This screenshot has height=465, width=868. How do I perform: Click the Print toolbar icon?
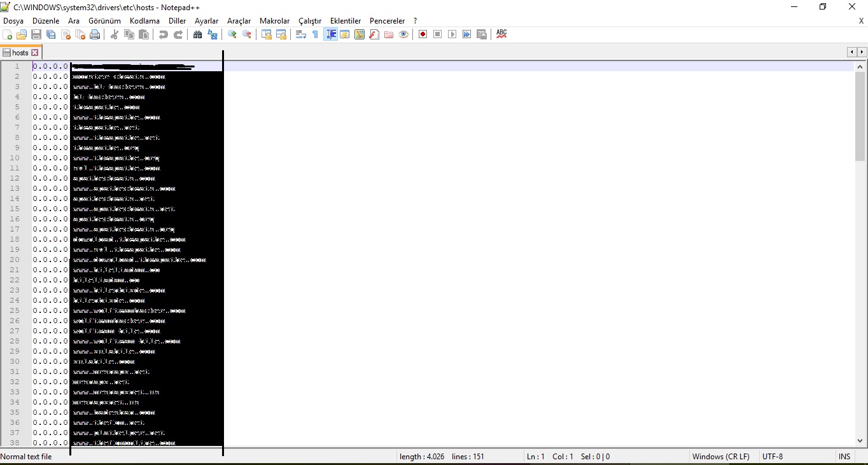click(x=95, y=34)
